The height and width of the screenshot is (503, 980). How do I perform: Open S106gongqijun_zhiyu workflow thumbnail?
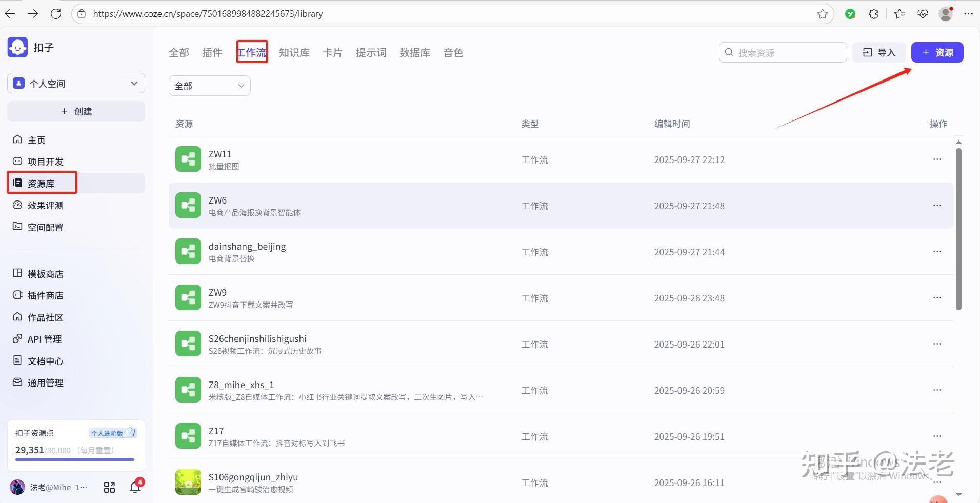click(x=188, y=482)
